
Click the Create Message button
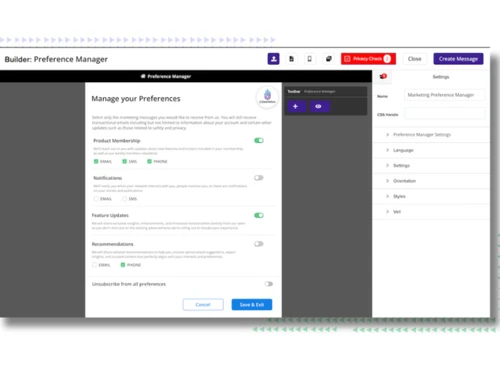click(x=458, y=59)
